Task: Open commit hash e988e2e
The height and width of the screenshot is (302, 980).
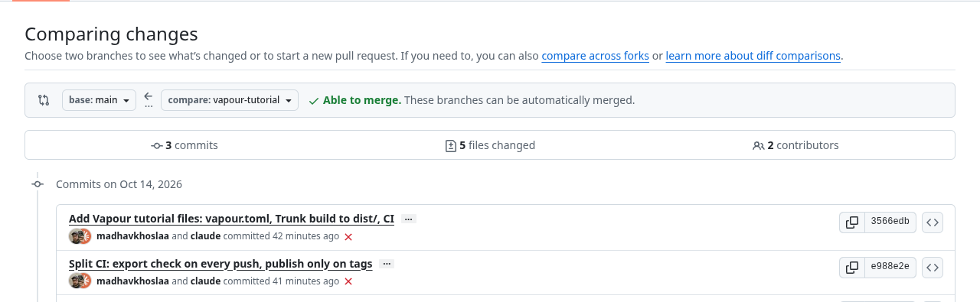Action: 890,268
